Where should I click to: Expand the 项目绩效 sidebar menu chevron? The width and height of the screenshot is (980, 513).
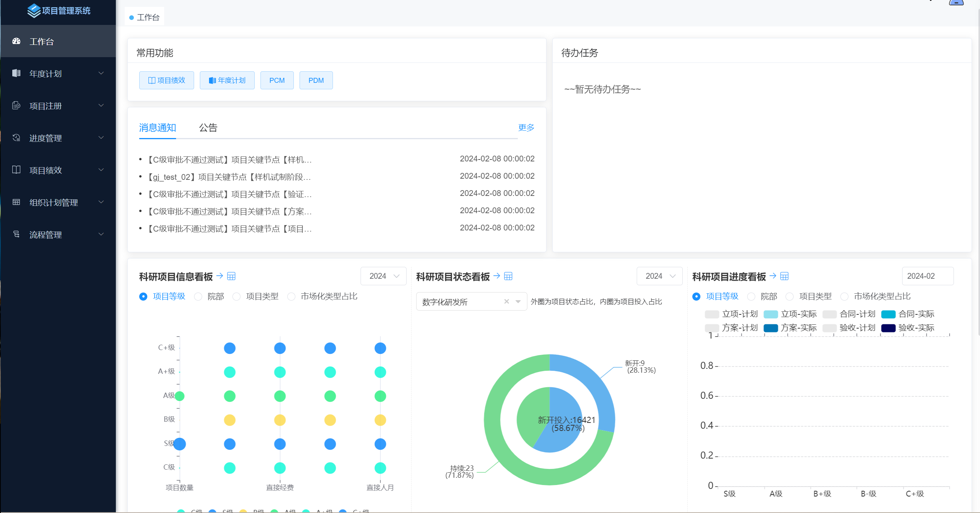[x=101, y=170]
